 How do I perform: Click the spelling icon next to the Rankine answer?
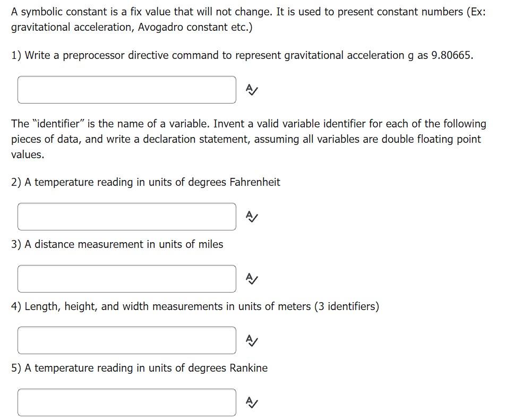[252, 402]
